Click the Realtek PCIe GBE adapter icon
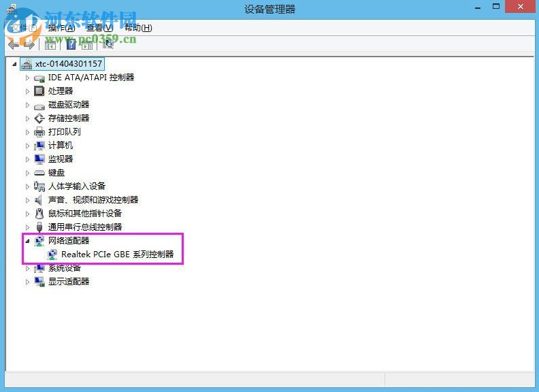The height and width of the screenshot is (392, 539). tap(52, 254)
